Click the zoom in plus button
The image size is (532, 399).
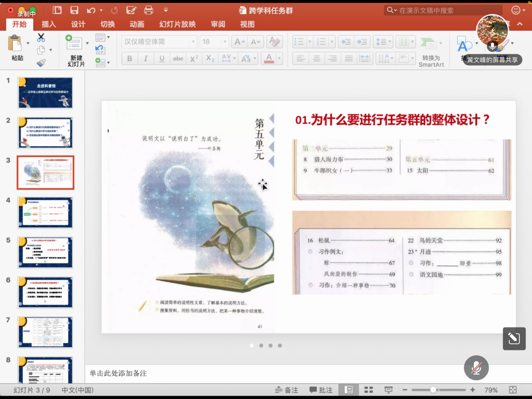click(x=473, y=390)
